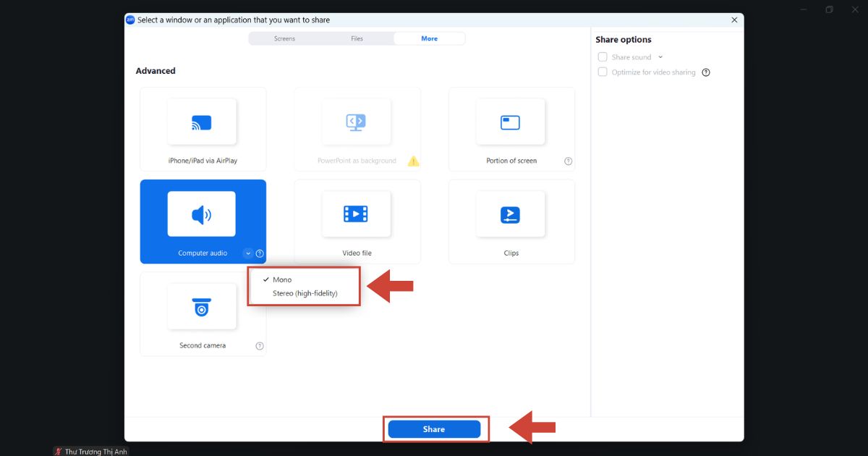This screenshot has width=868, height=456.
Task: Switch to the Screens tab
Action: pos(285,38)
